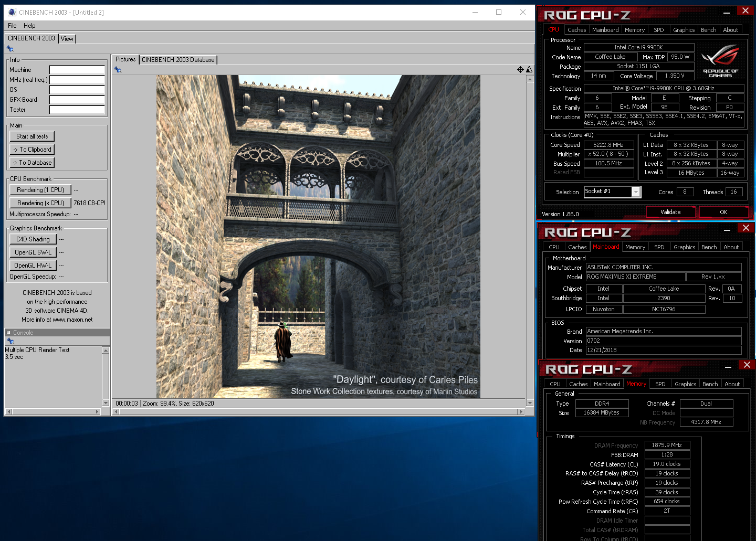Click CINEBENCH title bar app icon
Viewport: 756px width, 541px height.
coord(12,12)
